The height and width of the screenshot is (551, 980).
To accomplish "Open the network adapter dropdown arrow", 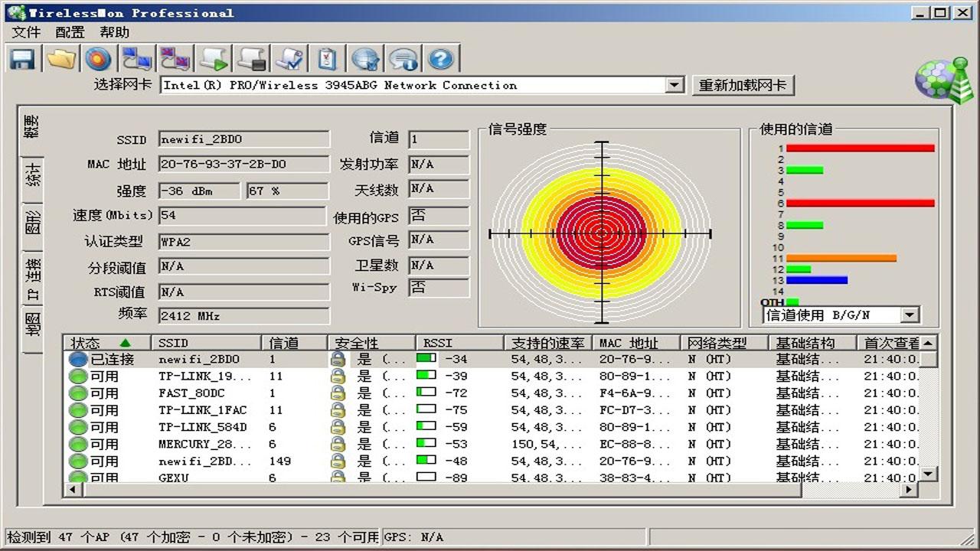I will 675,86.
